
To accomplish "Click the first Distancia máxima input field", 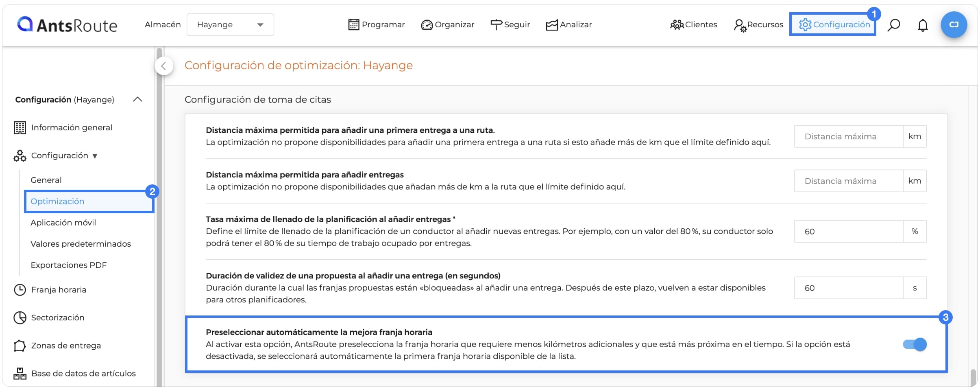I will pos(849,136).
